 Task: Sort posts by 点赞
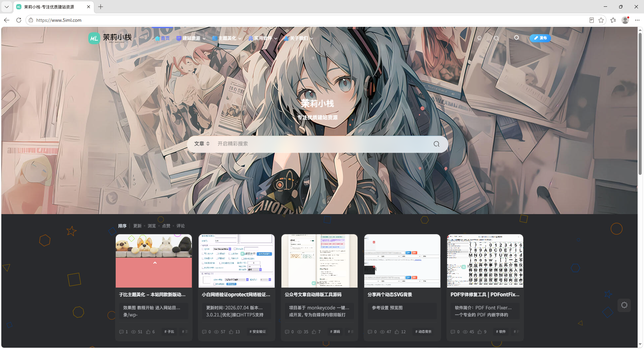(x=166, y=226)
